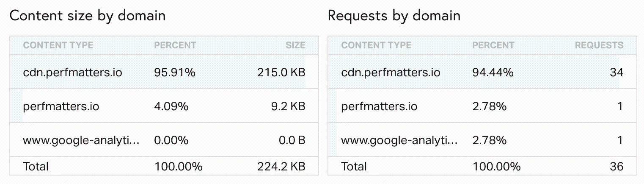Click the SIZE column header
Screen dimensions: 644x184
tap(295, 45)
